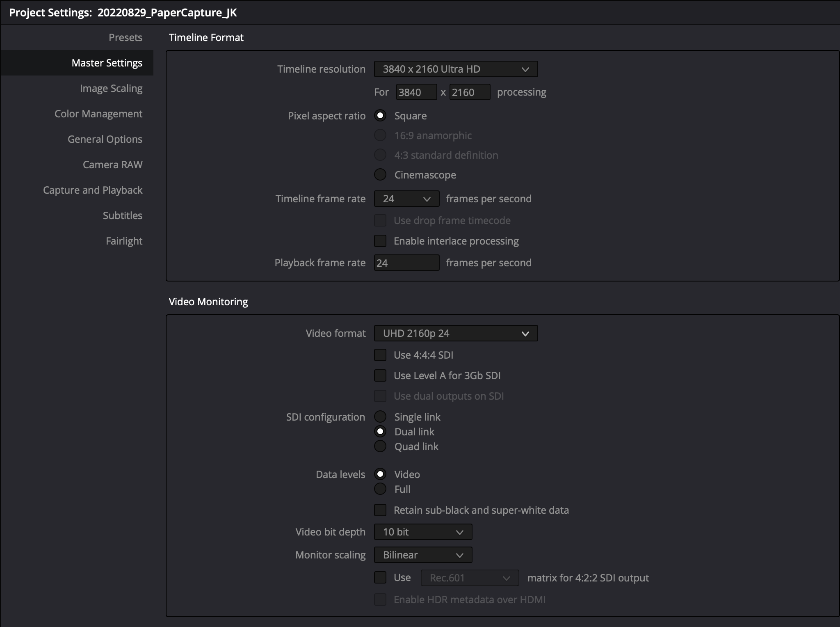Enable Use 4:4:4 SDI
The image size is (840, 627).
coord(380,355)
